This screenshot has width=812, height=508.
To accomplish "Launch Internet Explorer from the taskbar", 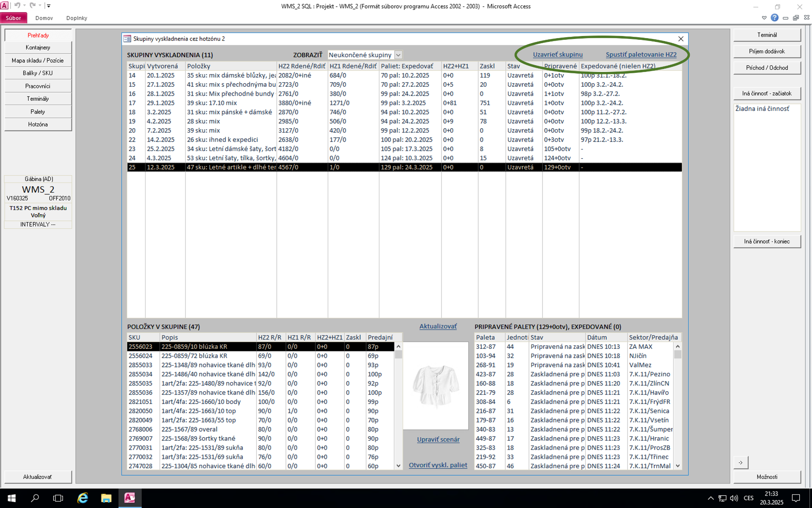I will (x=82, y=498).
